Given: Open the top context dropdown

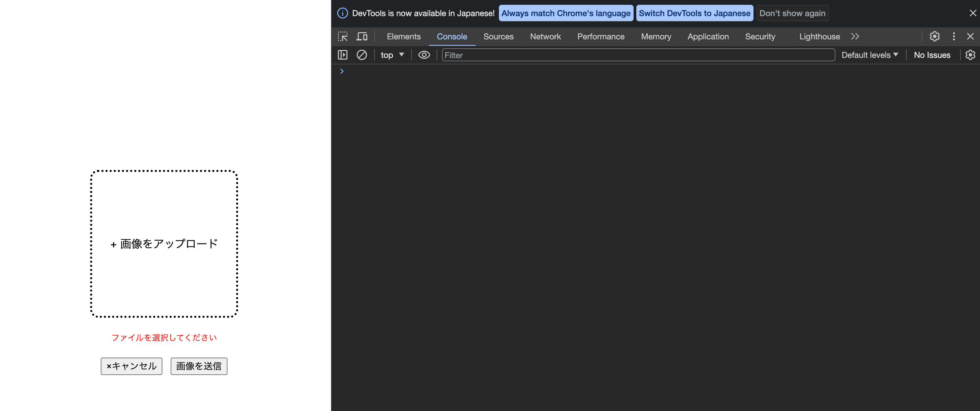Looking at the screenshot, I should [x=392, y=55].
